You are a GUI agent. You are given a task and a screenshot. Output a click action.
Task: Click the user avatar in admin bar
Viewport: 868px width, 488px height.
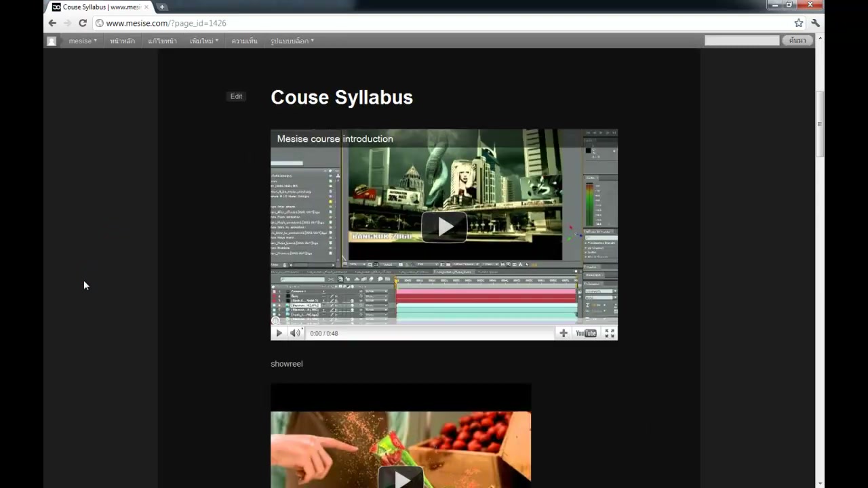[x=52, y=41]
